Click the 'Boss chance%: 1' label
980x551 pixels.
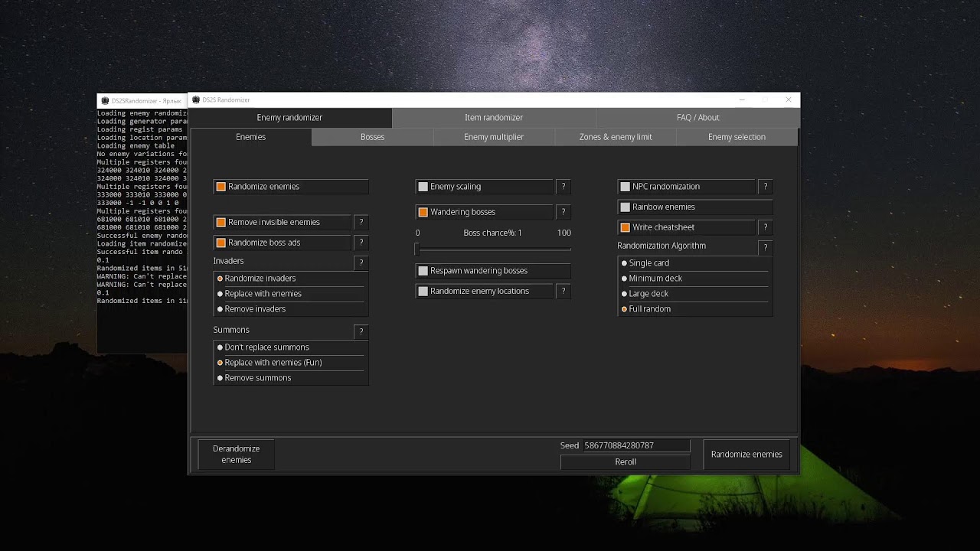tap(492, 233)
